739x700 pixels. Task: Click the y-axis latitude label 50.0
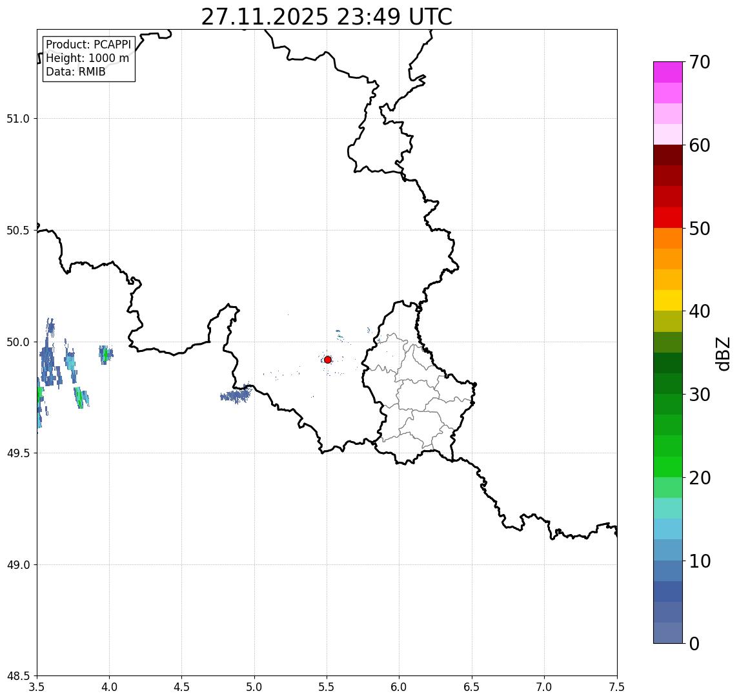click(x=18, y=342)
